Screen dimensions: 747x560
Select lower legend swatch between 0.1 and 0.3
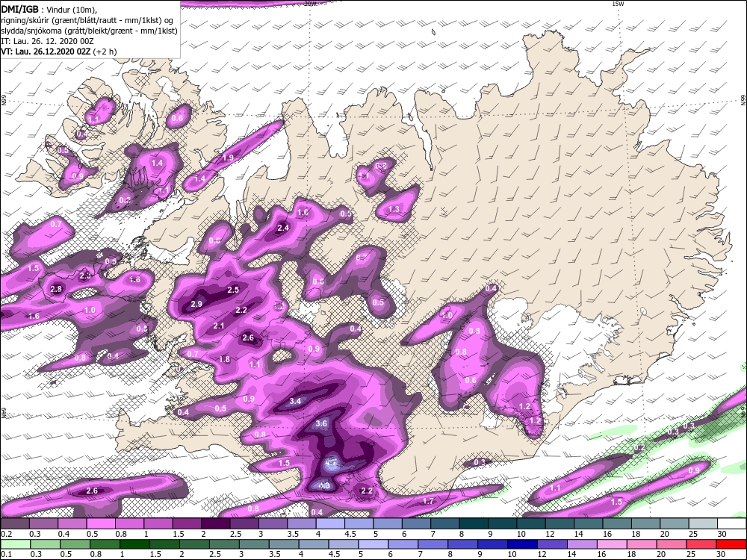point(15,544)
